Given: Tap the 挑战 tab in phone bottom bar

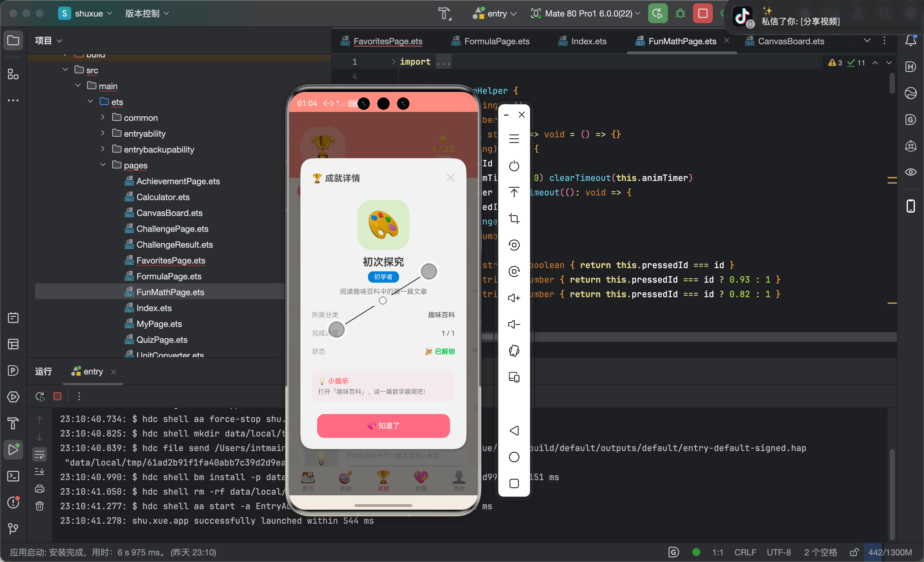Looking at the screenshot, I should pyautogui.click(x=346, y=480).
